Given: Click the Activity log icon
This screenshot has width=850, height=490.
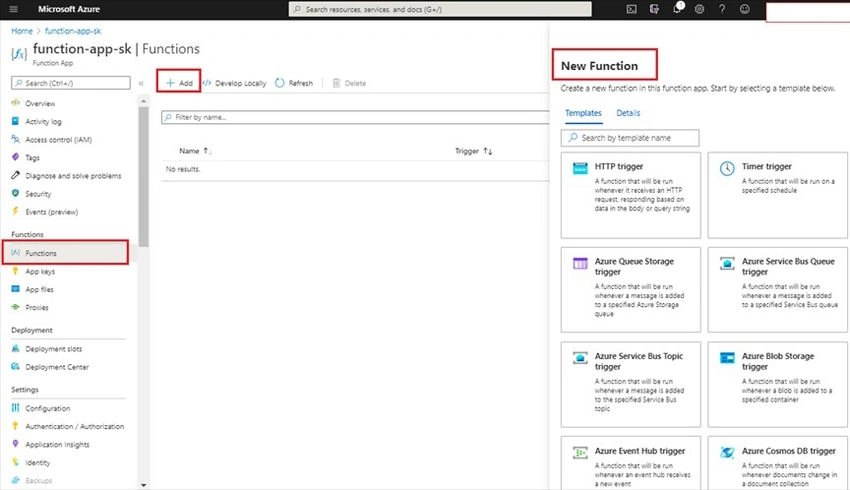Looking at the screenshot, I should [15, 121].
